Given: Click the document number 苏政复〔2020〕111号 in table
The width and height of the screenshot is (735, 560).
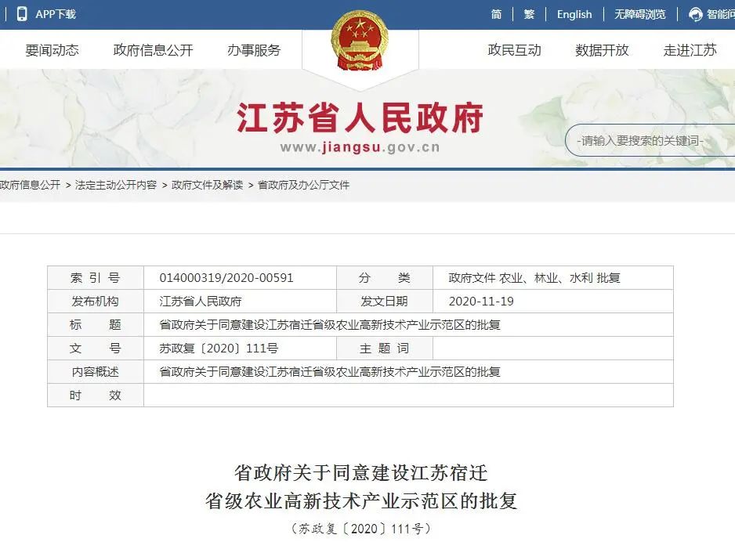Looking at the screenshot, I should 219,349.
